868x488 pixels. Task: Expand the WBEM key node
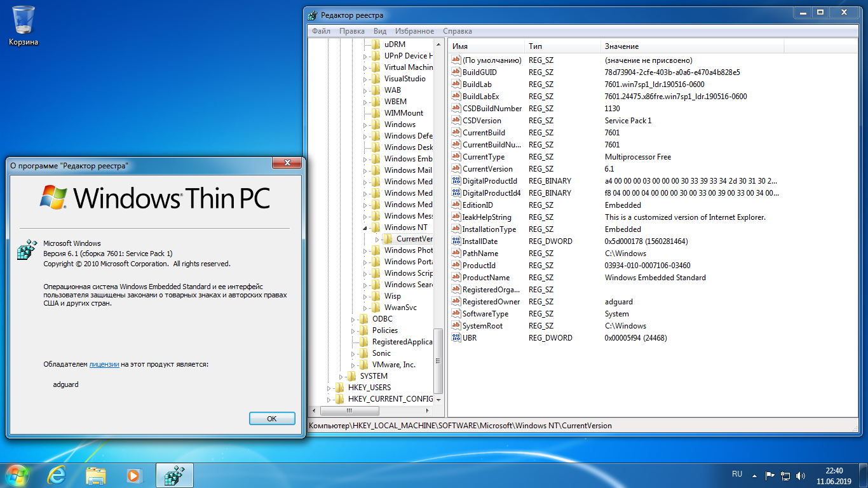tap(365, 102)
